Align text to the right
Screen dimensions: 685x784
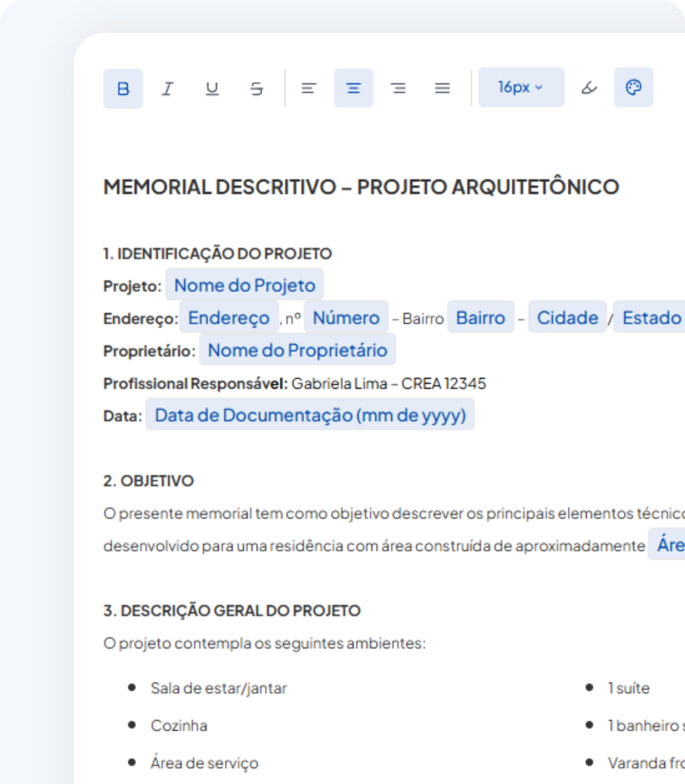click(398, 88)
